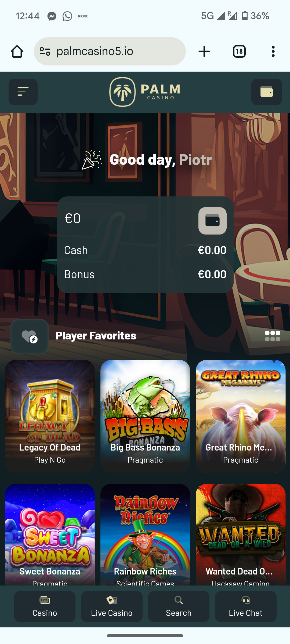Open a new browser tab
The height and width of the screenshot is (644, 290).
[x=204, y=52]
